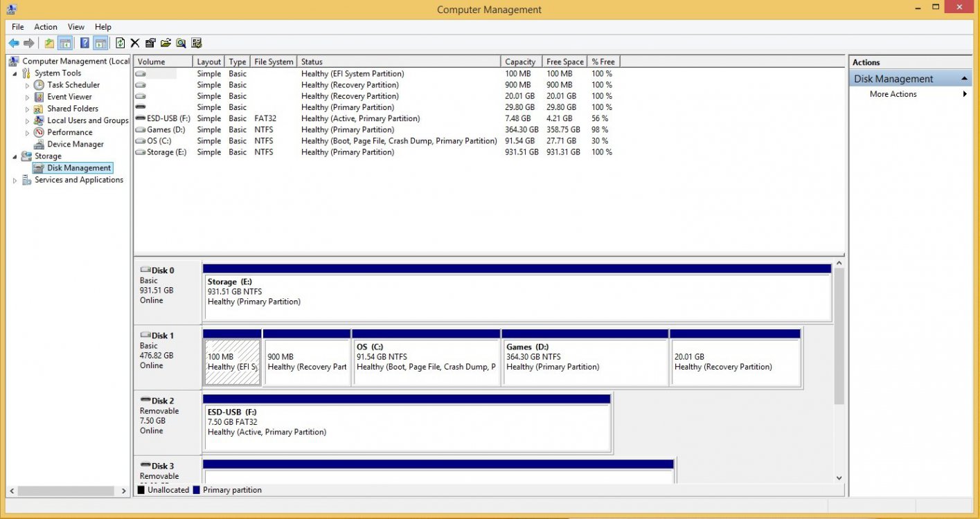The image size is (980, 519).
Task: Collapse the System Tools tree node
Action: pos(15,73)
